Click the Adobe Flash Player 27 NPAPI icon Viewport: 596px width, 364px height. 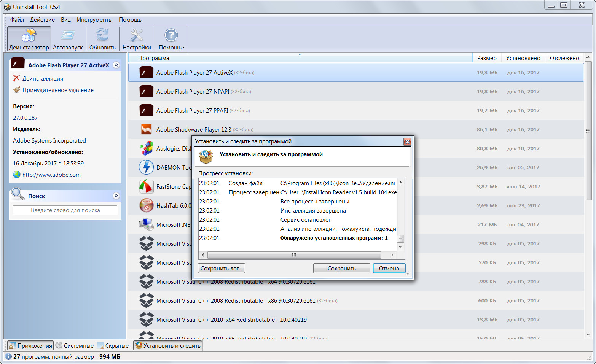point(146,91)
